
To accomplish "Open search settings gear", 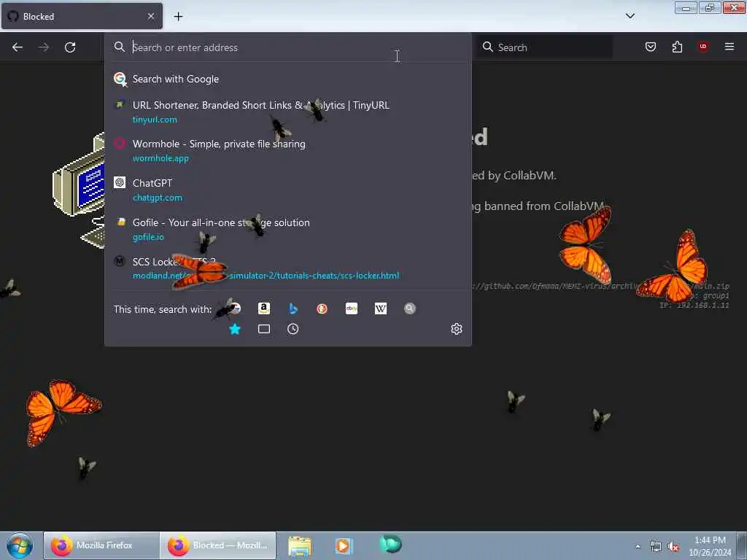I will [x=457, y=329].
